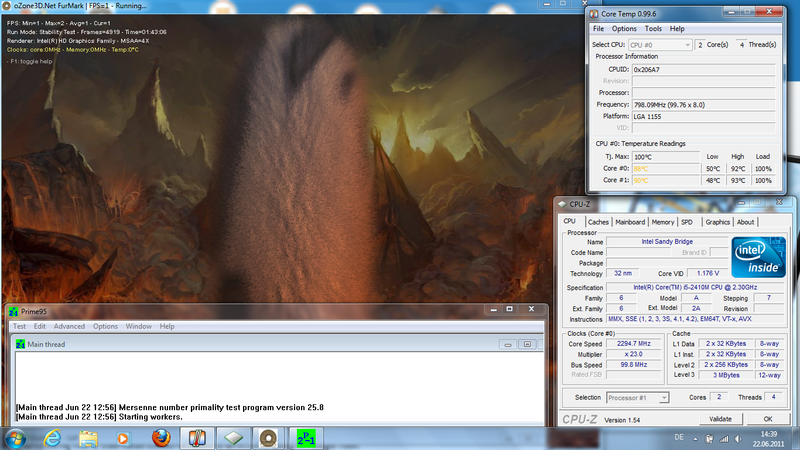
Task: Switch to Core Temp taskbar icon
Action: pyautogui.click(x=197, y=438)
